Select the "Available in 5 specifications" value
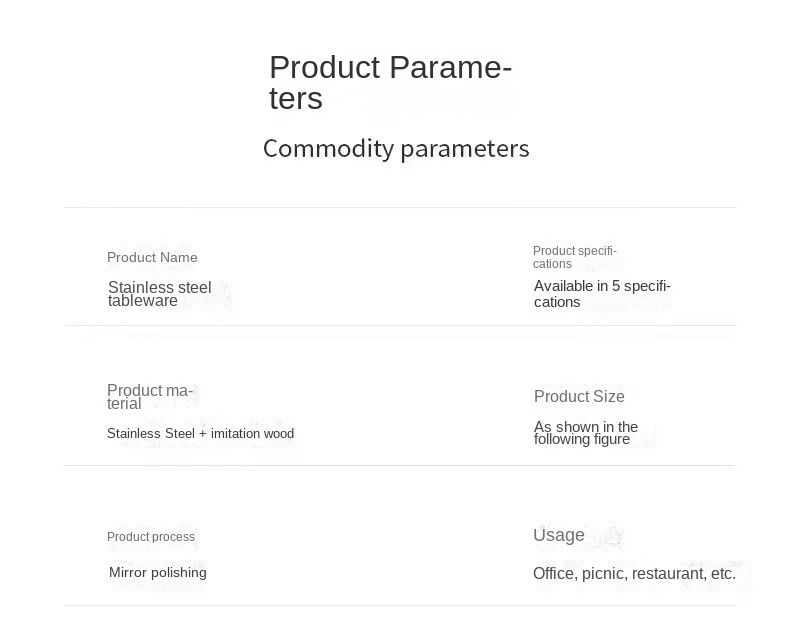This screenshot has height=642, width=790. click(601, 293)
